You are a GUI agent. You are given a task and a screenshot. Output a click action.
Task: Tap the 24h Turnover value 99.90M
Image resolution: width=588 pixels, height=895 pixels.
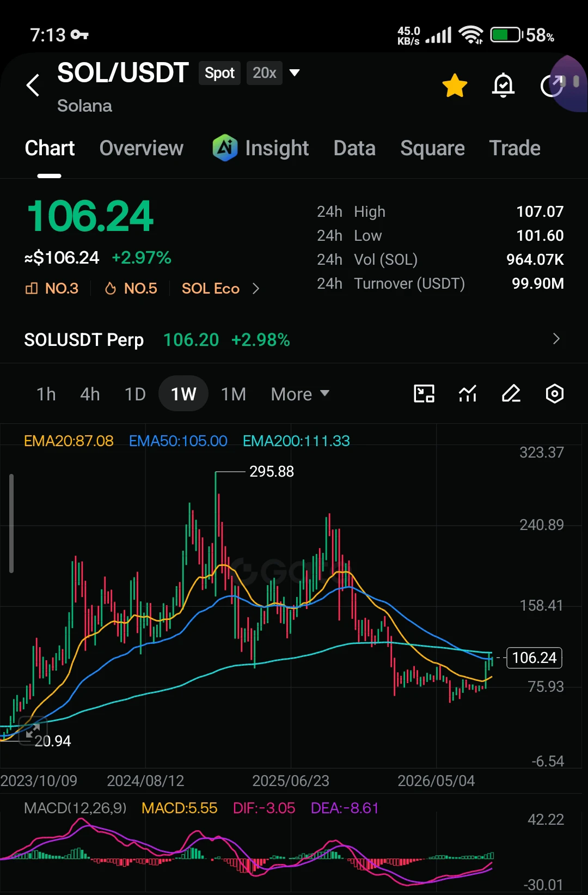click(x=538, y=283)
